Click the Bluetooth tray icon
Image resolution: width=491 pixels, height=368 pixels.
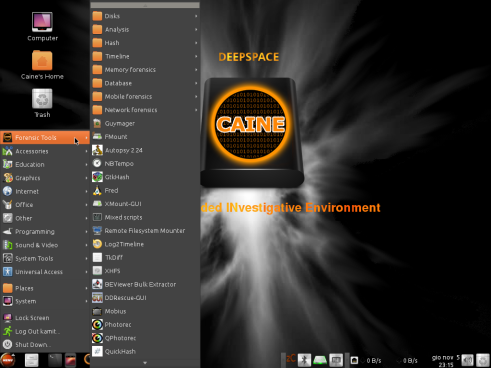304,360
